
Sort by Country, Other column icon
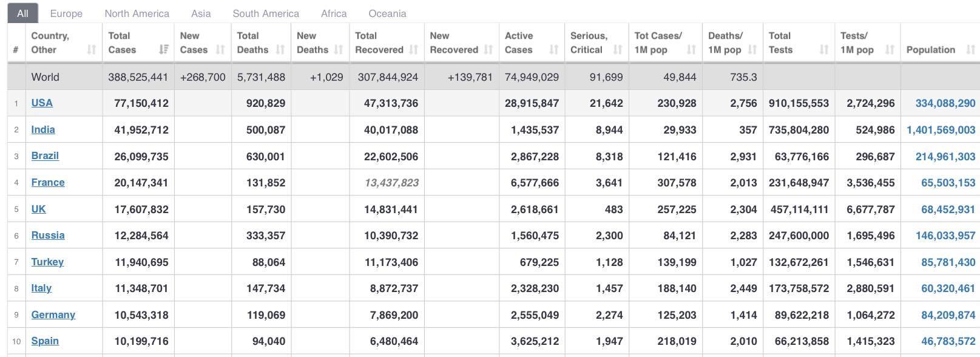pyautogui.click(x=92, y=50)
